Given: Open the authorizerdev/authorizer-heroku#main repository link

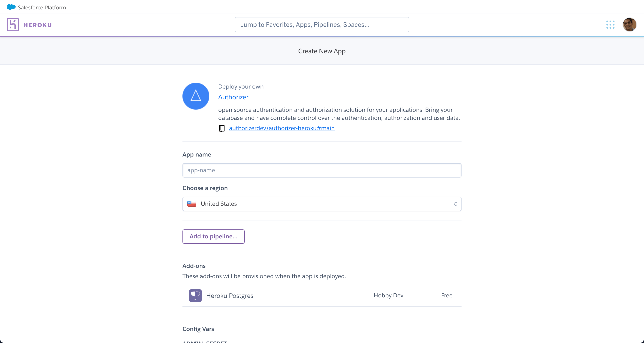Looking at the screenshot, I should 282,128.
